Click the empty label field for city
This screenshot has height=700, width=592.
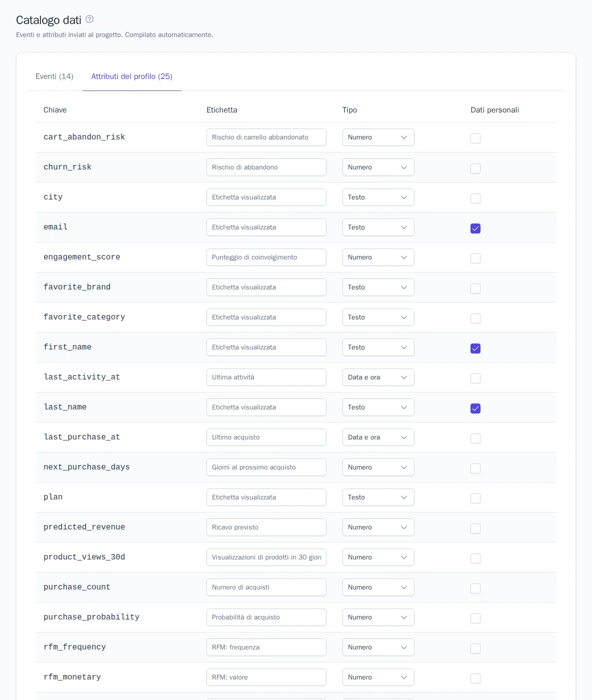[266, 197]
